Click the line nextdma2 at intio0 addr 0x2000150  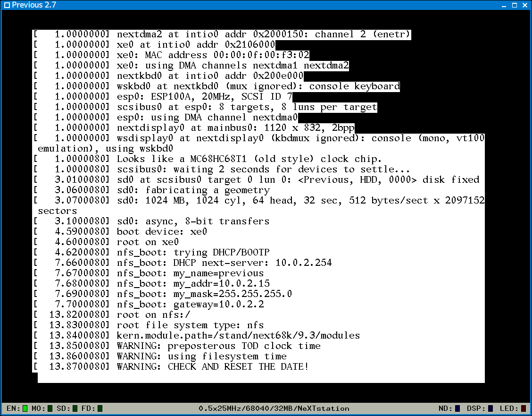222,34
